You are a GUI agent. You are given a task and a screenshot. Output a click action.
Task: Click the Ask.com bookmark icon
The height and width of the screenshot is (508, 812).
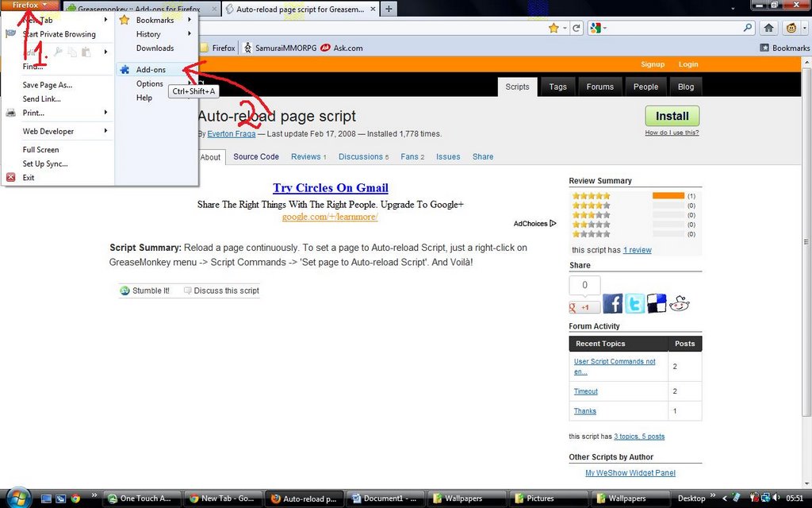coord(326,47)
